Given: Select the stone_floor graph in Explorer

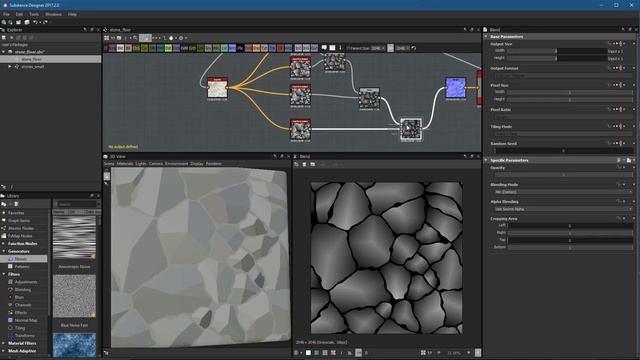Looking at the screenshot, I should tap(31, 59).
